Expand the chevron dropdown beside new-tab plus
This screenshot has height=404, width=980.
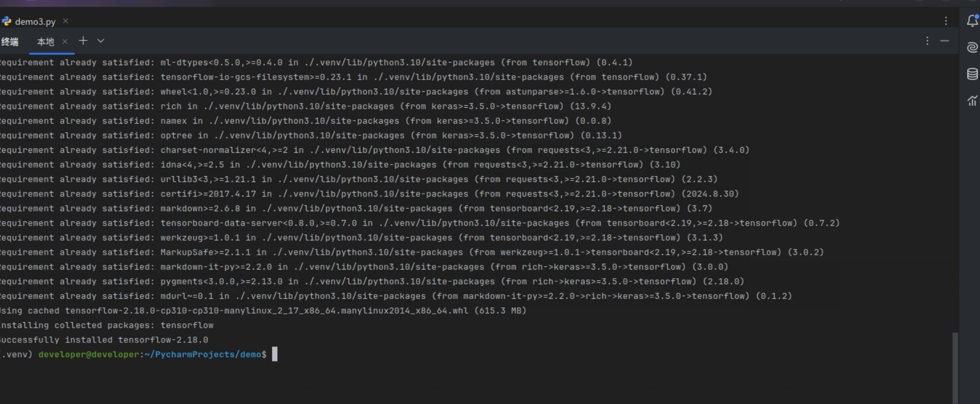101,41
